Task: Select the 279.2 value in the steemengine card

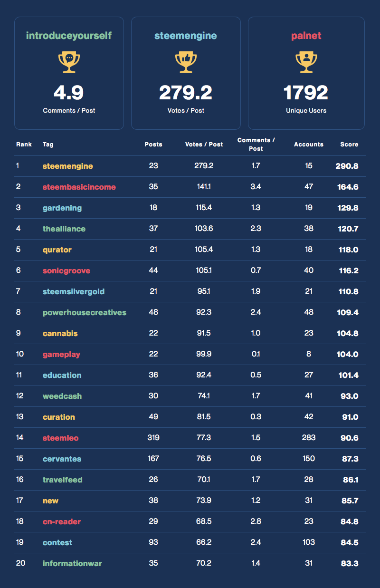Action: (x=186, y=93)
